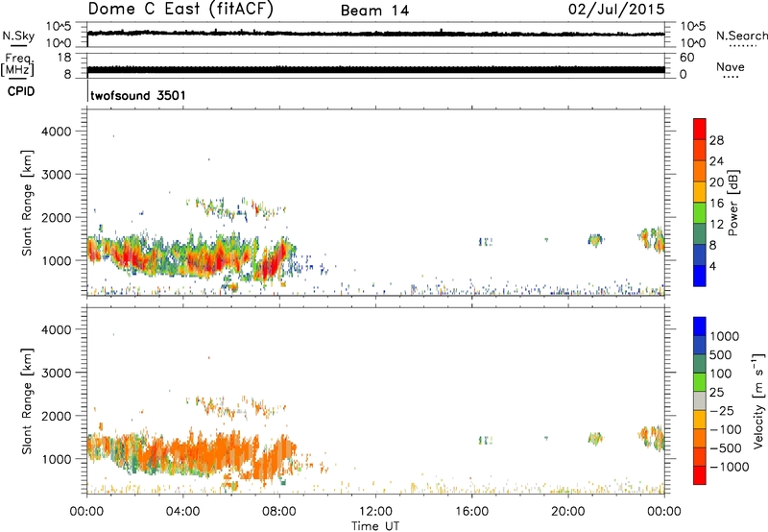Select the "-25" label on Velocity colorbar
Viewport: 768px width, 532px height.
coord(723,410)
